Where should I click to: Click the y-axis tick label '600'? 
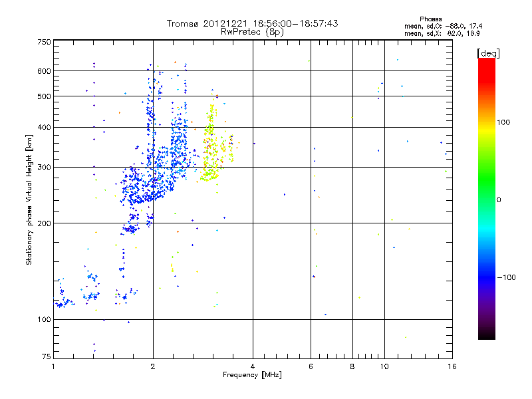(x=44, y=71)
